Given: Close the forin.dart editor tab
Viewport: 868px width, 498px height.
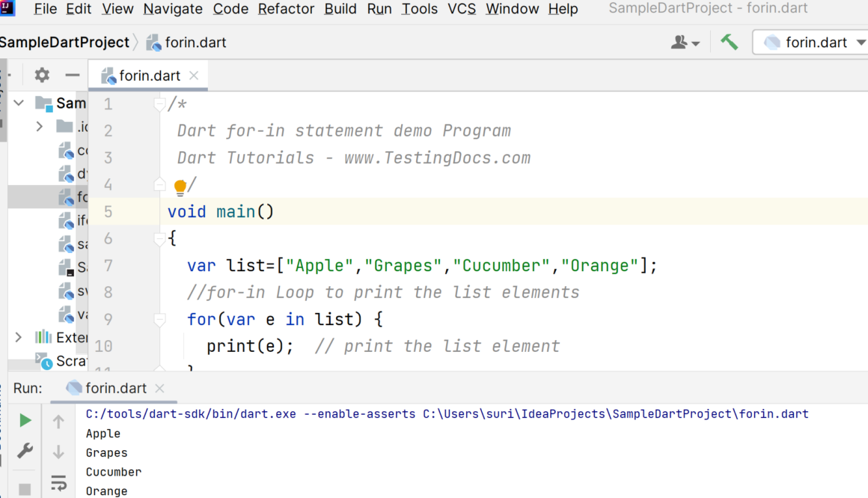Looking at the screenshot, I should (x=194, y=75).
